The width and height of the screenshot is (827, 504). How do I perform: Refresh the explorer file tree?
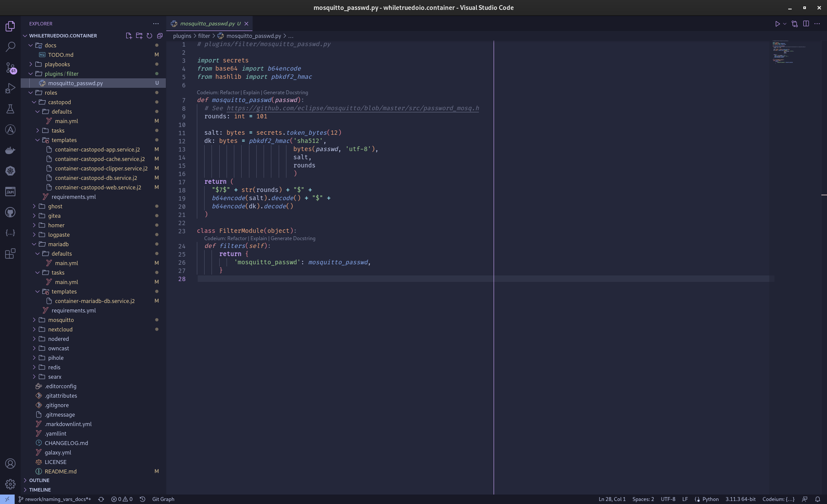coord(149,36)
